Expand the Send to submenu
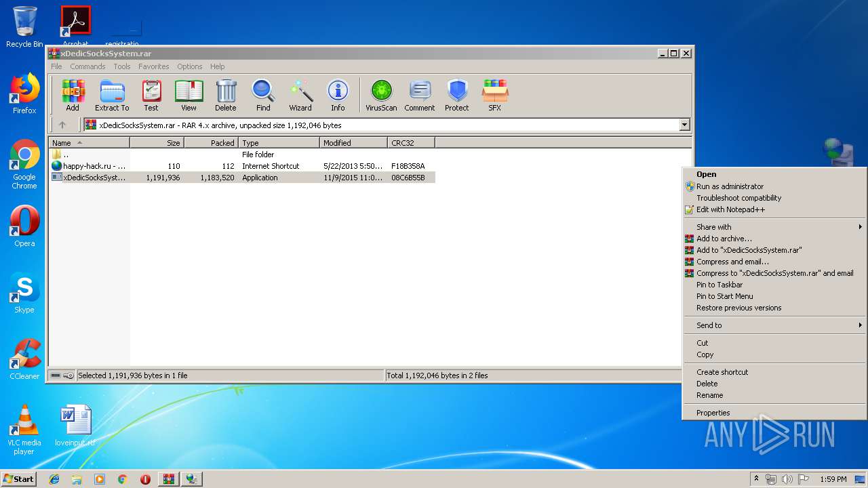Image resolution: width=868 pixels, height=488 pixels. coord(774,325)
